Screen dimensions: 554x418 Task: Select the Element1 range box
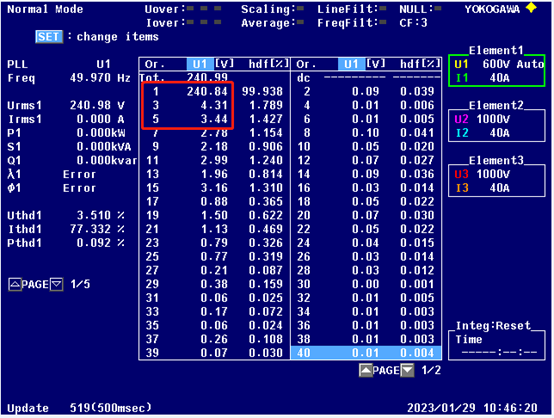(x=496, y=70)
